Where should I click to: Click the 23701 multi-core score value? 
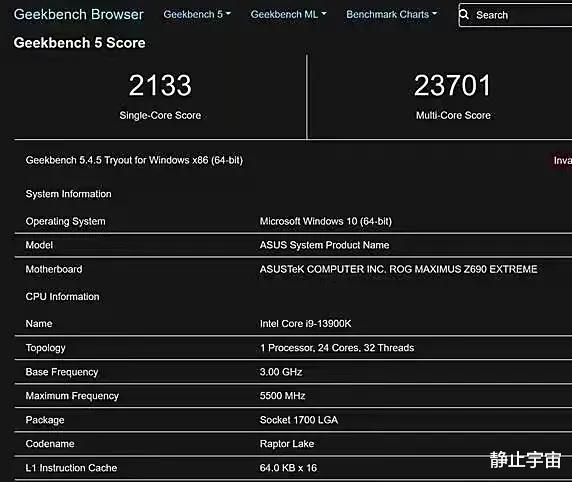click(x=453, y=85)
